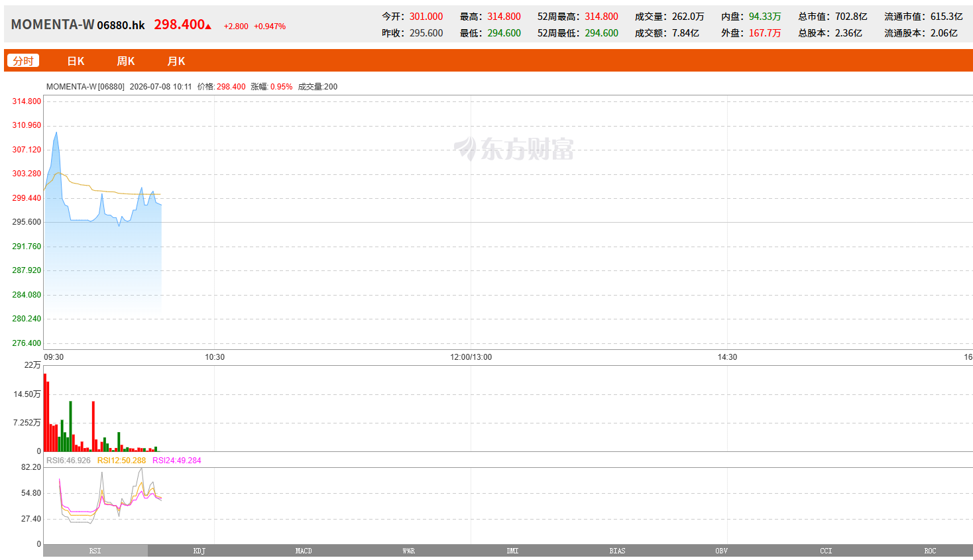Click the red up-arrow beside price 298.400
The height and width of the screenshot is (560, 973).
tap(208, 27)
